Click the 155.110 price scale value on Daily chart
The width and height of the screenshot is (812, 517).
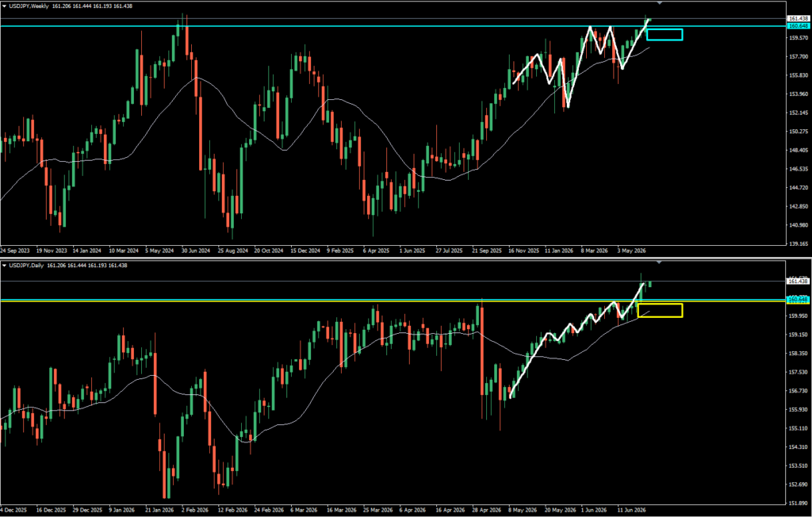tap(798, 428)
